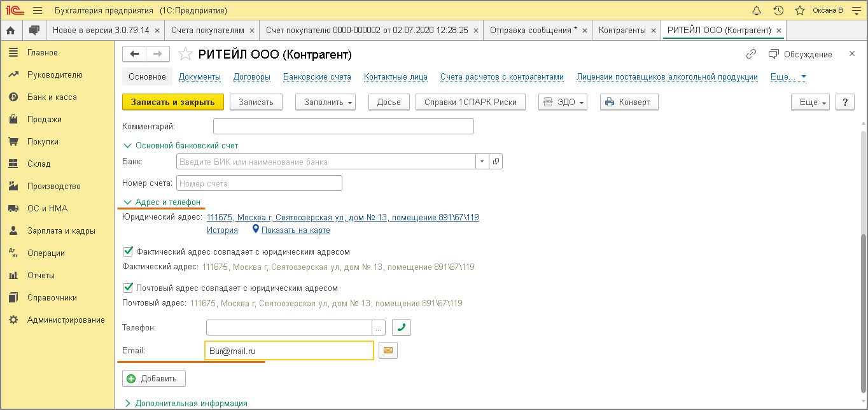Expand Дополнительная информация section
The width and height of the screenshot is (868, 410).
click(x=185, y=403)
